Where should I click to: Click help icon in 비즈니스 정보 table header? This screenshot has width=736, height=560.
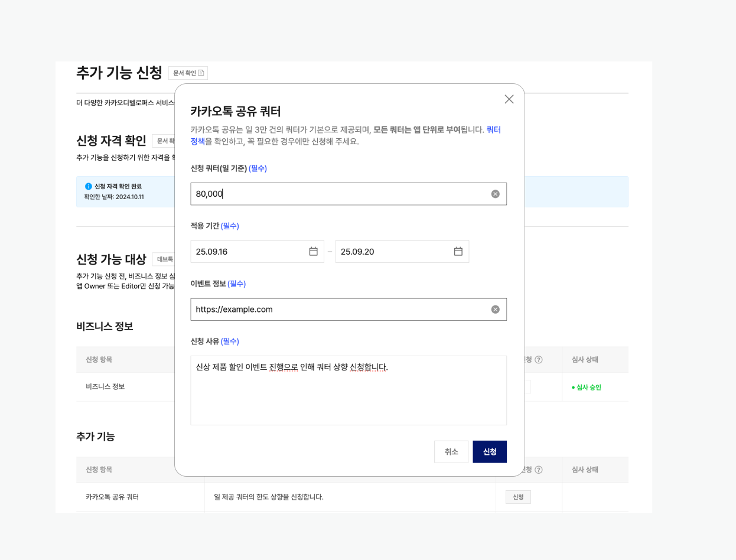538,360
